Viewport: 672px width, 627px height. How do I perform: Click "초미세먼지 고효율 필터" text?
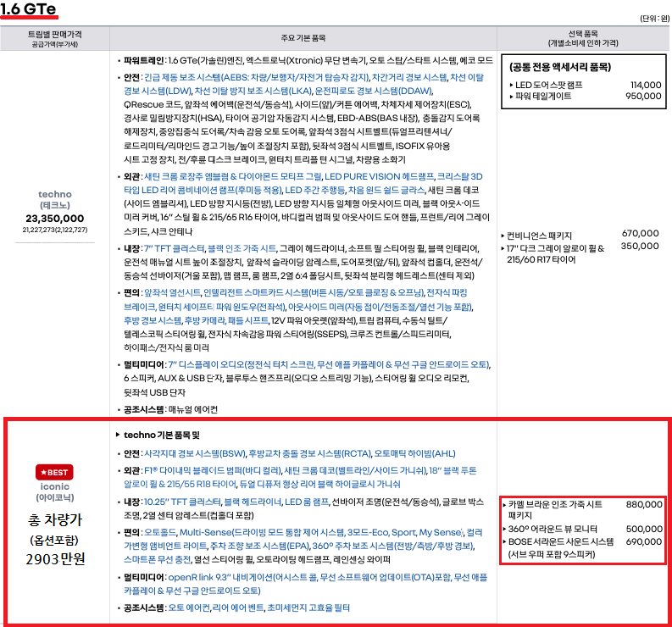click(x=308, y=608)
